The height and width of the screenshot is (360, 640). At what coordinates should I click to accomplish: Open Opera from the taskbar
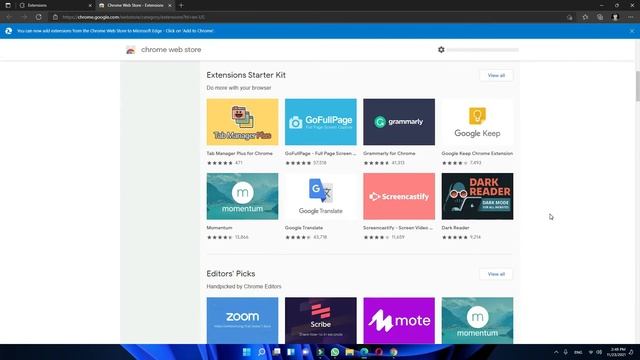point(379,352)
